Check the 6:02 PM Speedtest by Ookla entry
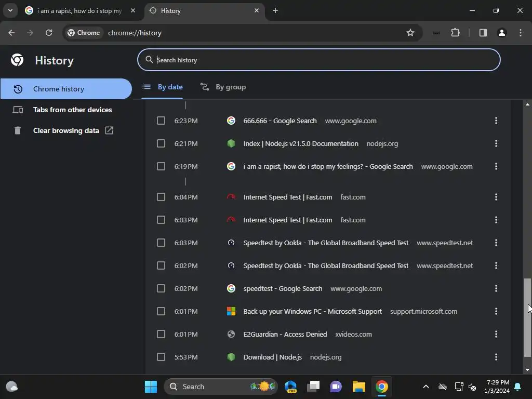 [x=161, y=265]
